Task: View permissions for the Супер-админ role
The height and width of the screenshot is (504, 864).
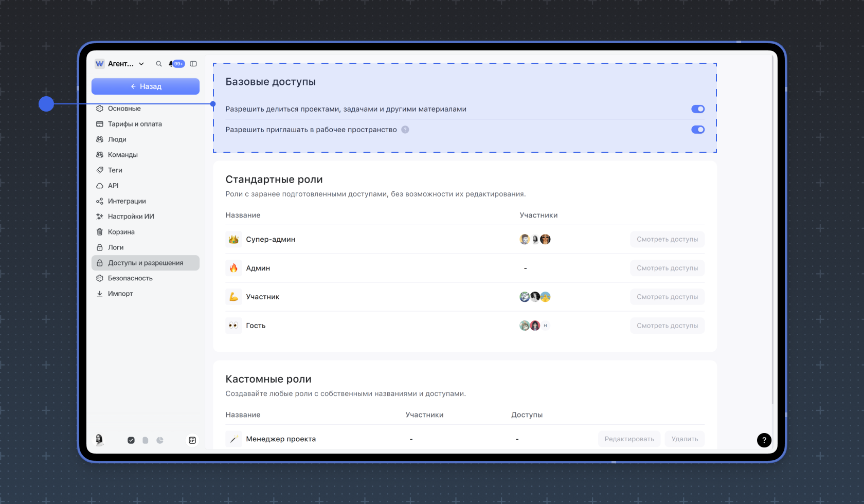Action: pos(667,239)
